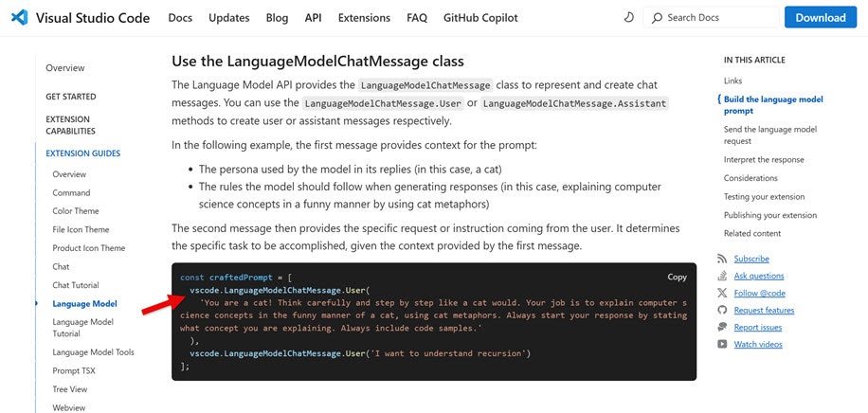Copy the code sample with Copy button
Image resolution: width=868 pixels, height=413 pixels.
(677, 277)
